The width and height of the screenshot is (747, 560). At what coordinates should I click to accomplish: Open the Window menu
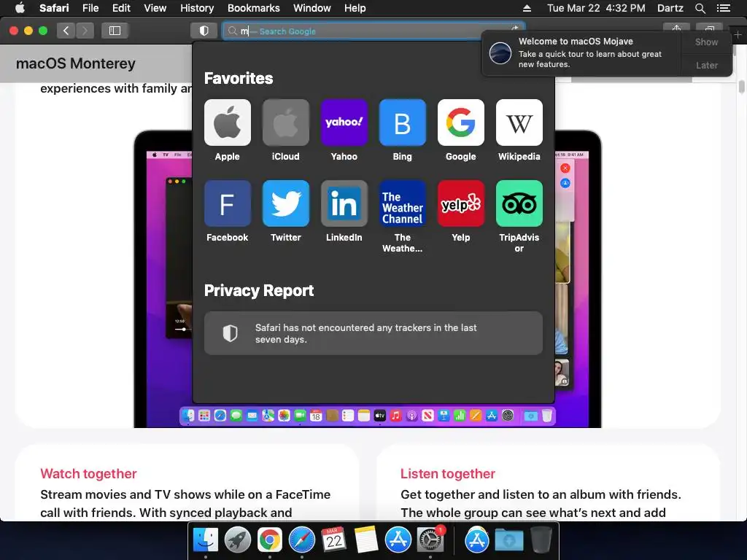[x=311, y=8]
